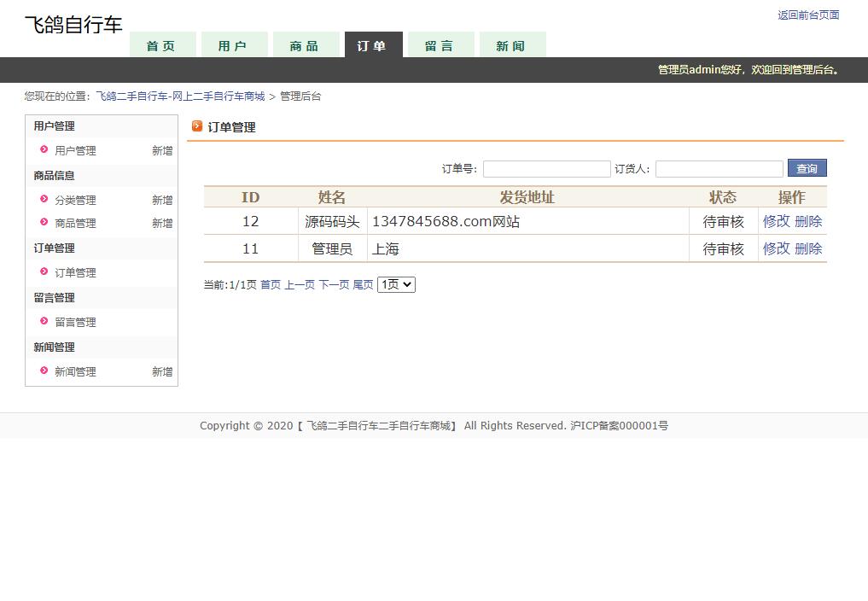868x601 pixels.
Task: Go to the 留言 tab
Action: (440, 46)
